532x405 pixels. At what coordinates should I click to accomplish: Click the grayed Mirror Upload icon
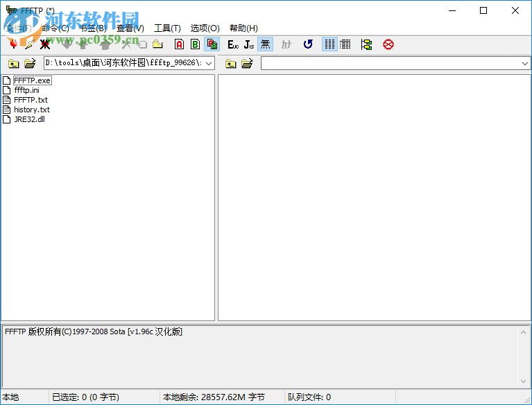[x=105, y=44]
